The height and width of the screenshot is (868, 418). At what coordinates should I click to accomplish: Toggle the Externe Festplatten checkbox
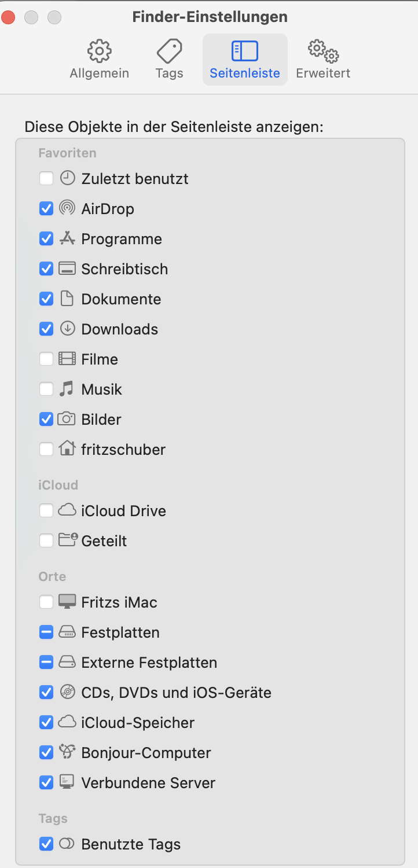coord(46,662)
